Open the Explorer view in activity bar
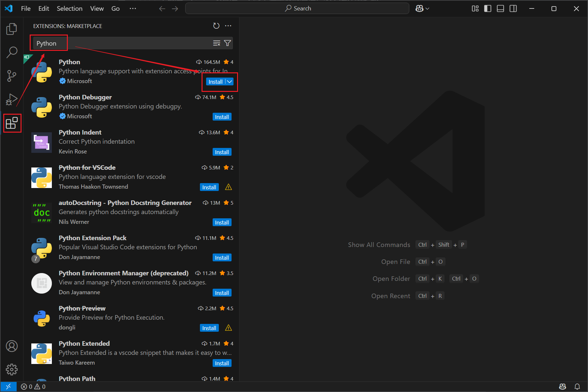This screenshot has height=392, width=588. [12, 29]
